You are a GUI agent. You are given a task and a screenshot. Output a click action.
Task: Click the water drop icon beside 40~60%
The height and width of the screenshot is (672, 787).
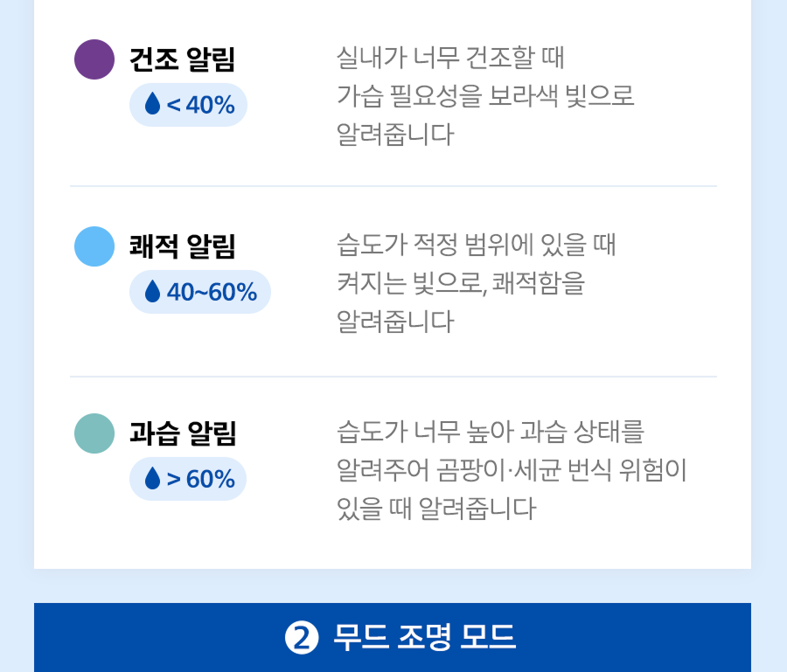pyautogui.click(x=153, y=292)
